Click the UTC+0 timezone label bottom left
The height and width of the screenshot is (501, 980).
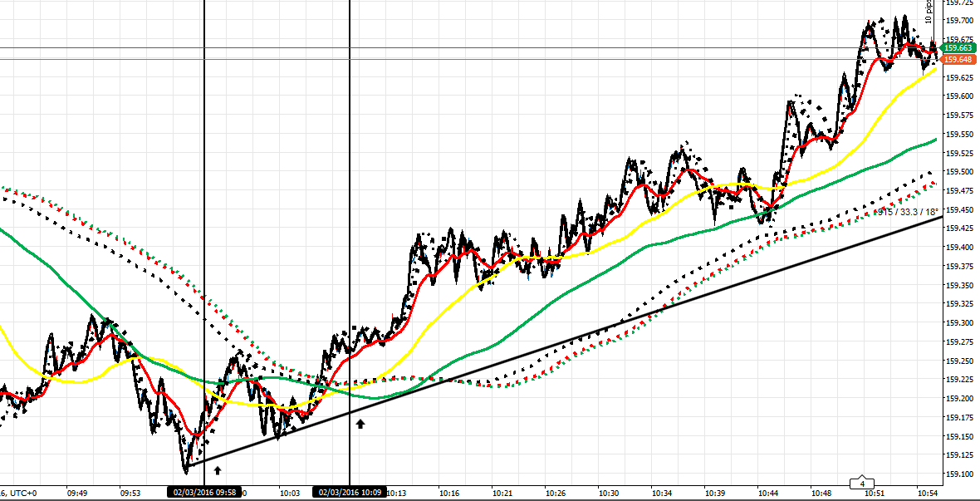pos(23,490)
